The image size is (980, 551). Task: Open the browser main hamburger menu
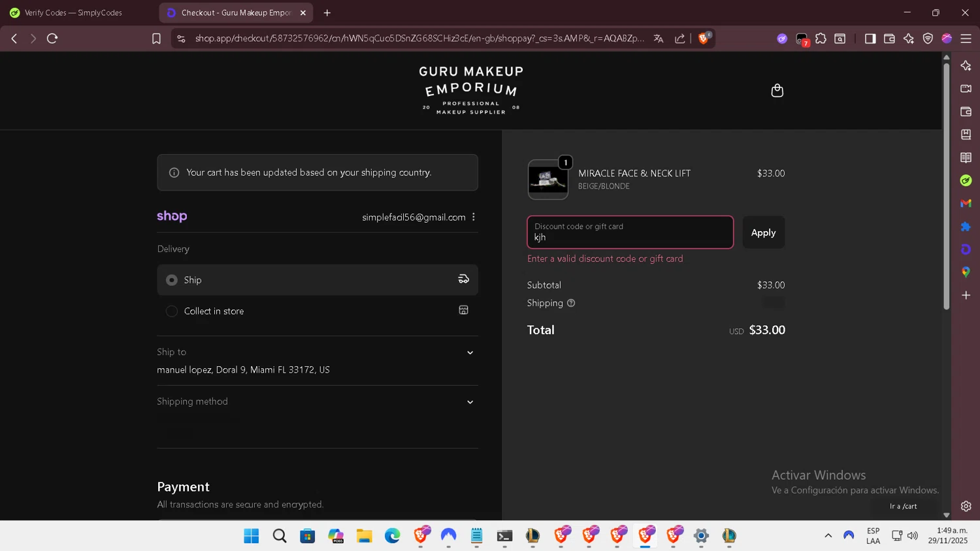pos(966,39)
